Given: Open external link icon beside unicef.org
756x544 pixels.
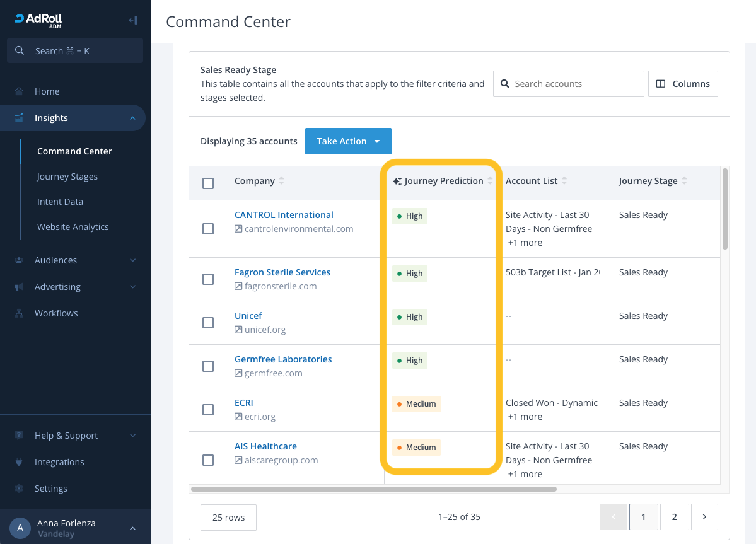Looking at the screenshot, I should tap(238, 330).
